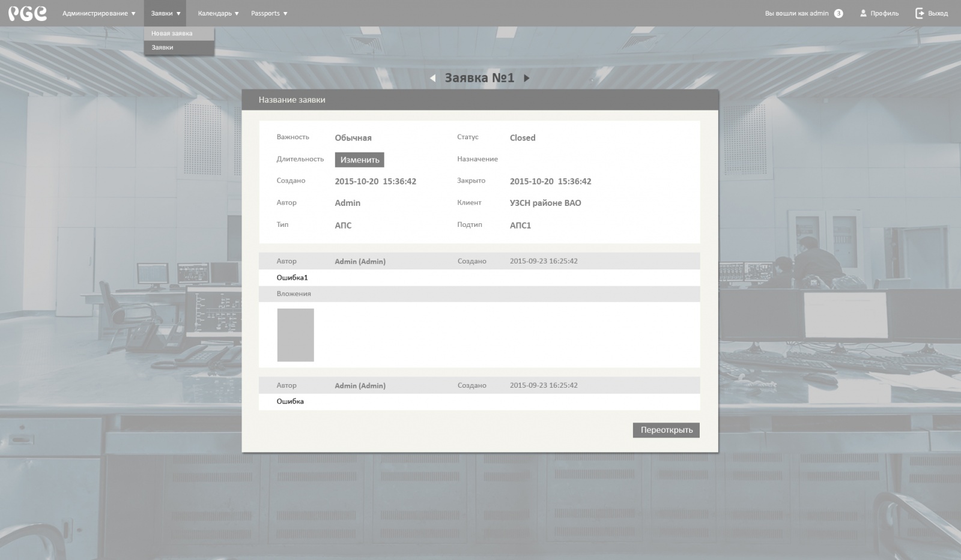Click the subtype value АПС1
This screenshot has width=961, height=560.
(x=520, y=225)
